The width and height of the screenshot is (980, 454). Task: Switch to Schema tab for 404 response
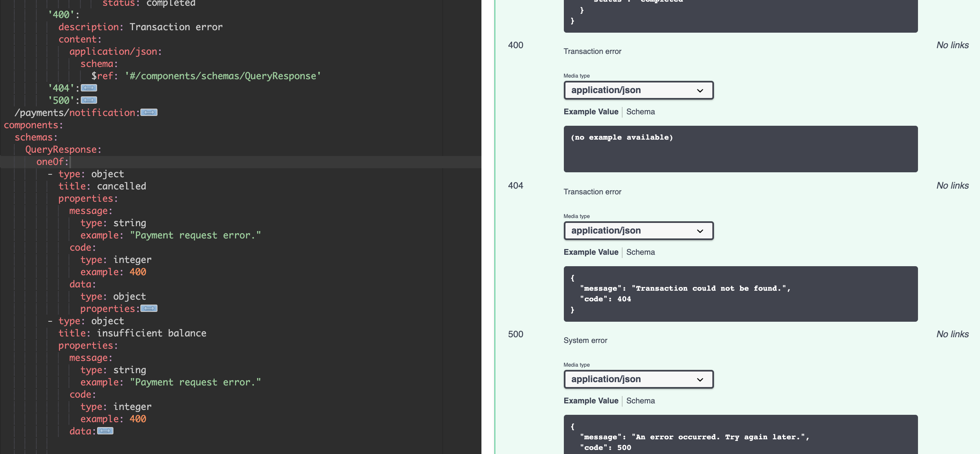pos(641,252)
